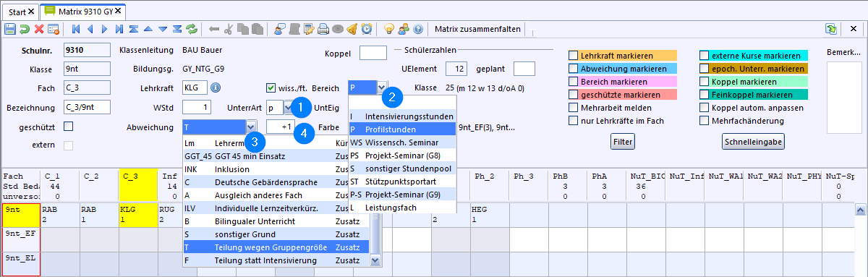
Task: Show teacher info via blue info icon
Action: 216,88
